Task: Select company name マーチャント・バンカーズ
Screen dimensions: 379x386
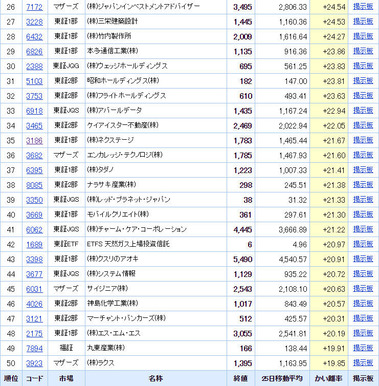Action: click(126, 318)
